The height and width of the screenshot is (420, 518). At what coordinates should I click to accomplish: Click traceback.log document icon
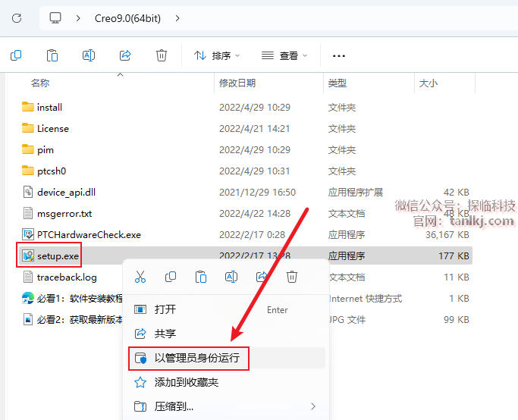click(28, 277)
